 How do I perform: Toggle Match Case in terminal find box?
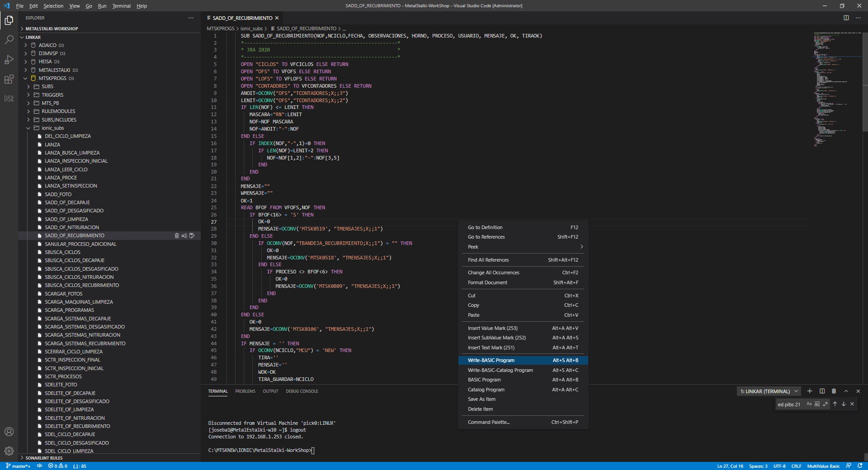[809, 404]
